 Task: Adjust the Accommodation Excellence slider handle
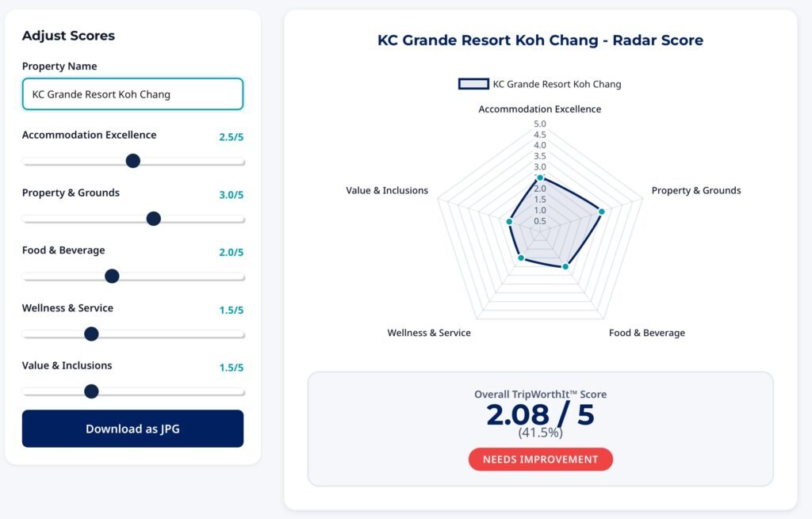point(132,160)
